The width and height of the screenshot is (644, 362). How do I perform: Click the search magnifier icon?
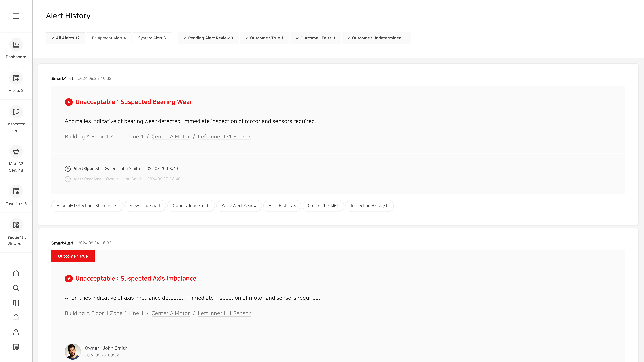(x=16, y=288)
